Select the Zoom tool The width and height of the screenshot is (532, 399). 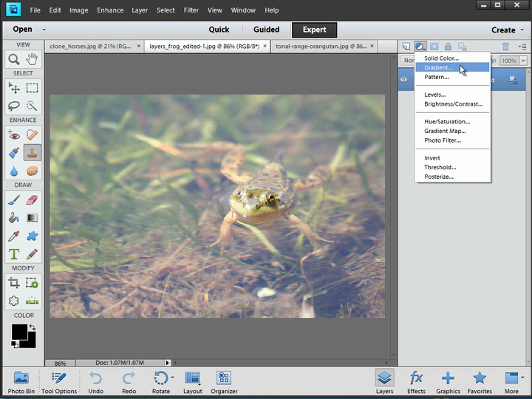tap(14, 60)
